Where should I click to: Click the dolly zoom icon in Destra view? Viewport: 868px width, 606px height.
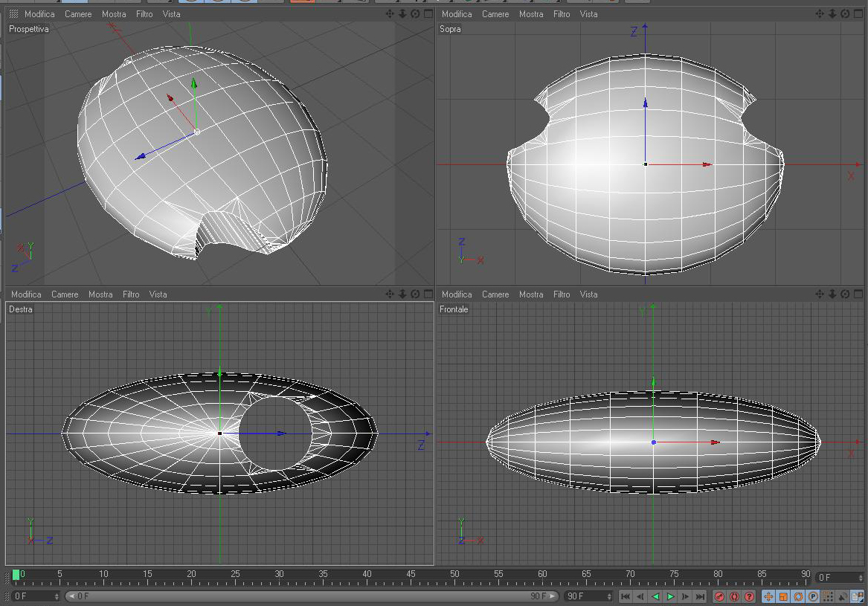point(402,294)
